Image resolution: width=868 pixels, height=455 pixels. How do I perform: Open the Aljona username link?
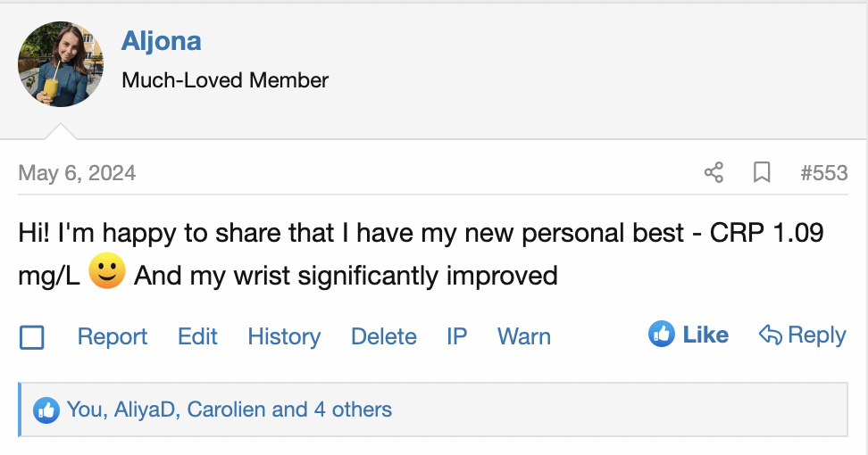point(161,41)
